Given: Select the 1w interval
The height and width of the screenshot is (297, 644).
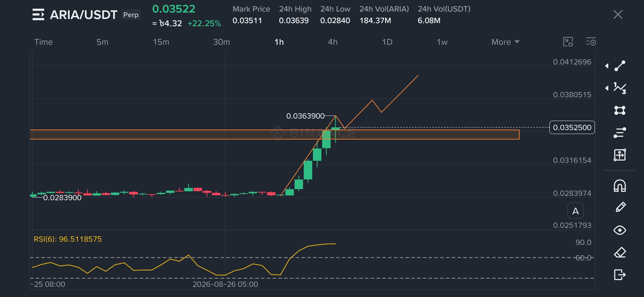Looking at the screenshot, I should [x=442, y=42].
